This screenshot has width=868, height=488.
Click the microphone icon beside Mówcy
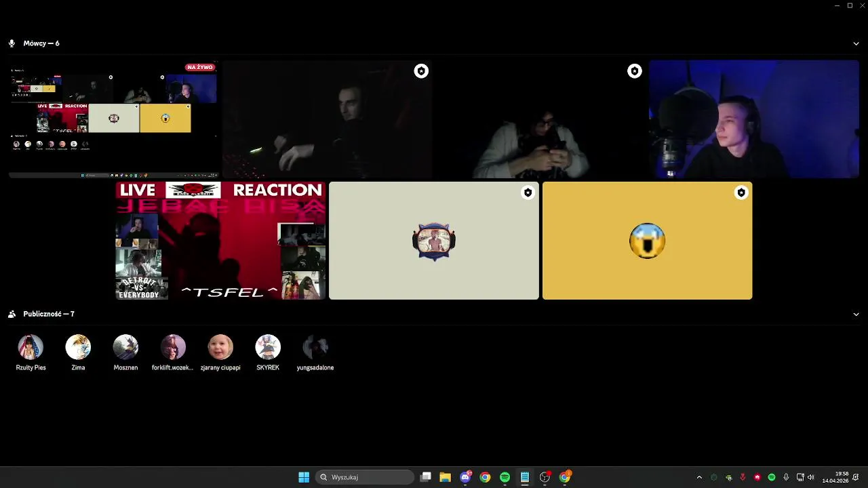pyautogui.click(x=12, y=43)
